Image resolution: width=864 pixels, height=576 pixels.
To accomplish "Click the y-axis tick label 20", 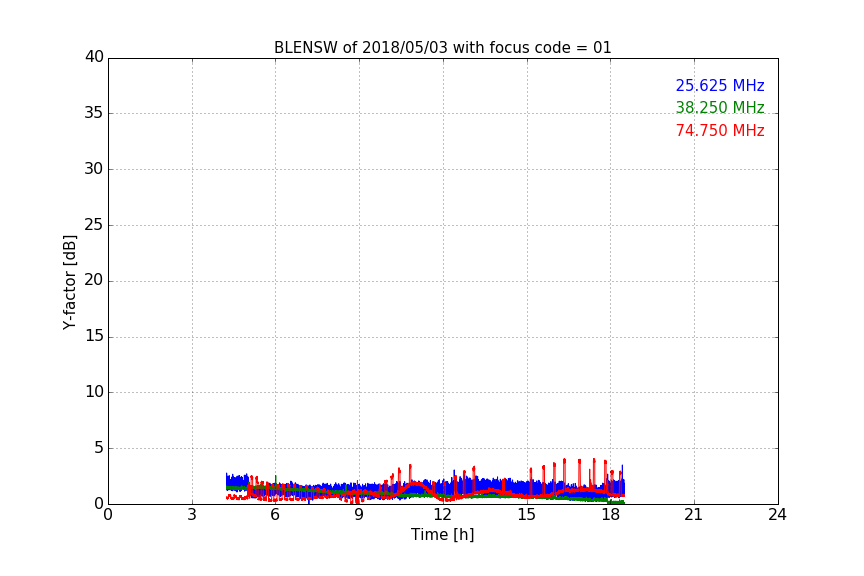I will click(x=94, y=280).
